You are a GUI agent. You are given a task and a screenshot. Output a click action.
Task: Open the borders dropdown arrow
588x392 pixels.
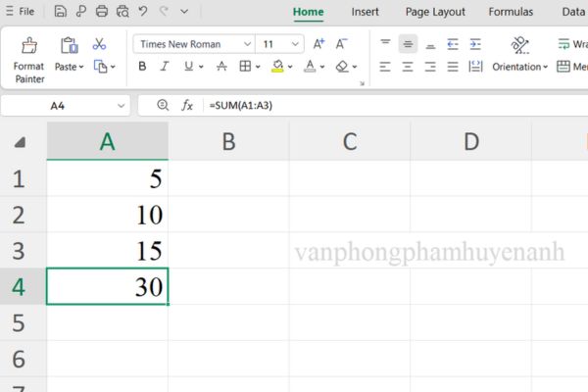click(258, 67)
